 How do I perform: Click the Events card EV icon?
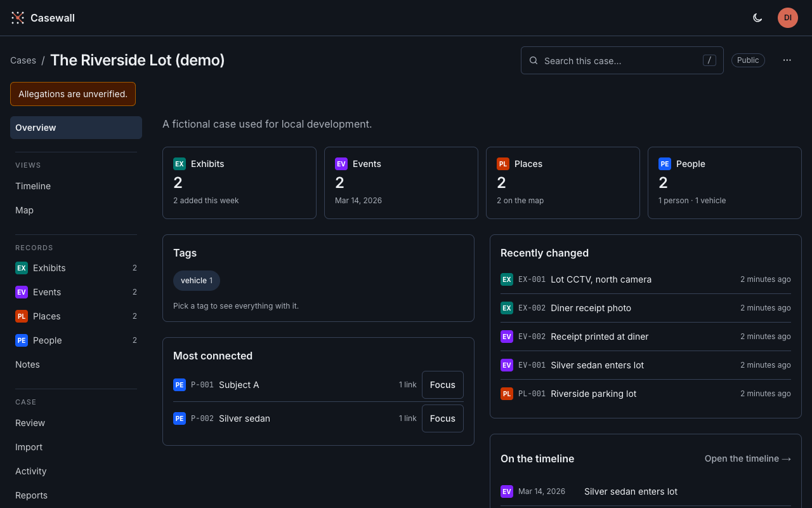coord(341,164)
